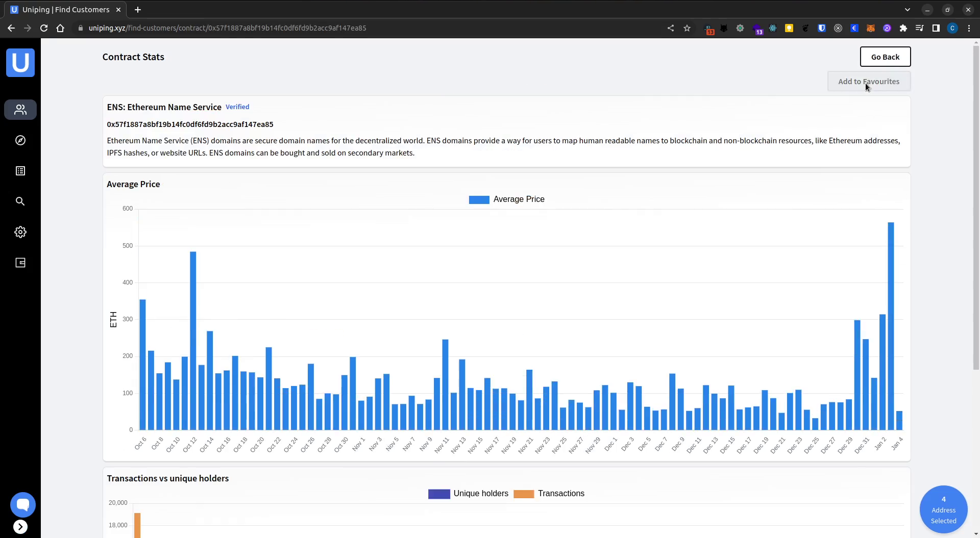Select the Uniping | Find Customers tab

coord(65,9)
